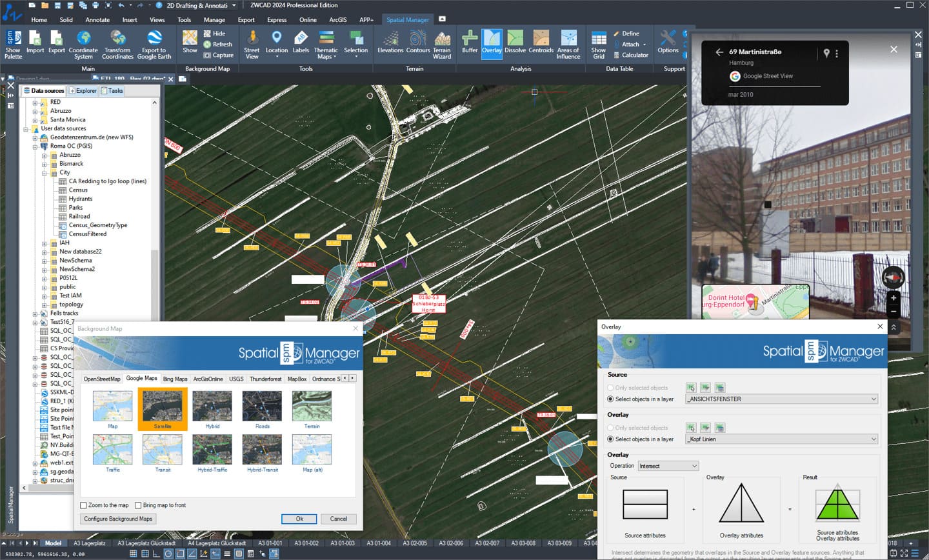Click Configure Background Maps button
Viewport: 929px width, 560px height.
click(x=118, y=519)
